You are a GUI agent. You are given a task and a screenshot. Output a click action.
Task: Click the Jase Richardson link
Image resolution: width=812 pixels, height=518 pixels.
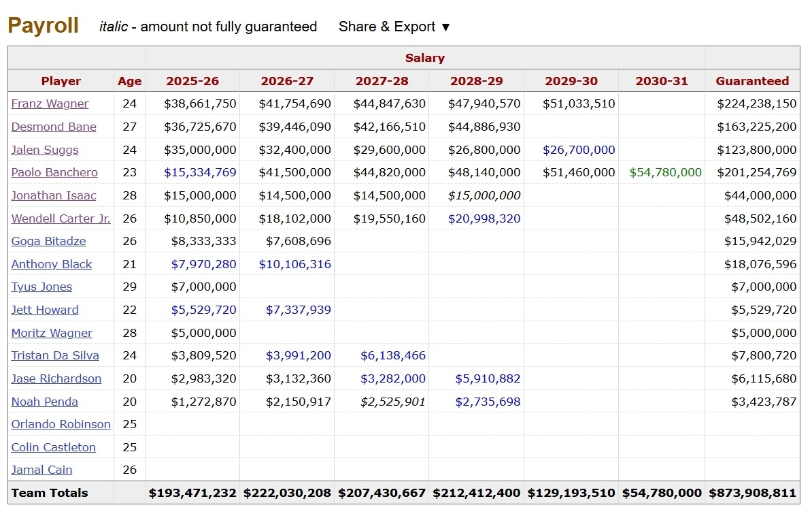pyautogui.click(x=56, y=378)
